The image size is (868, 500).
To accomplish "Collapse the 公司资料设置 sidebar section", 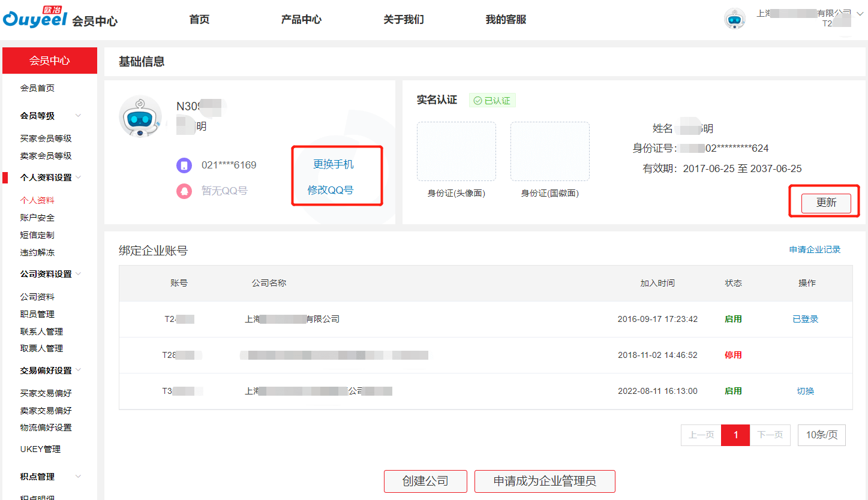I will tap(78, 274).
